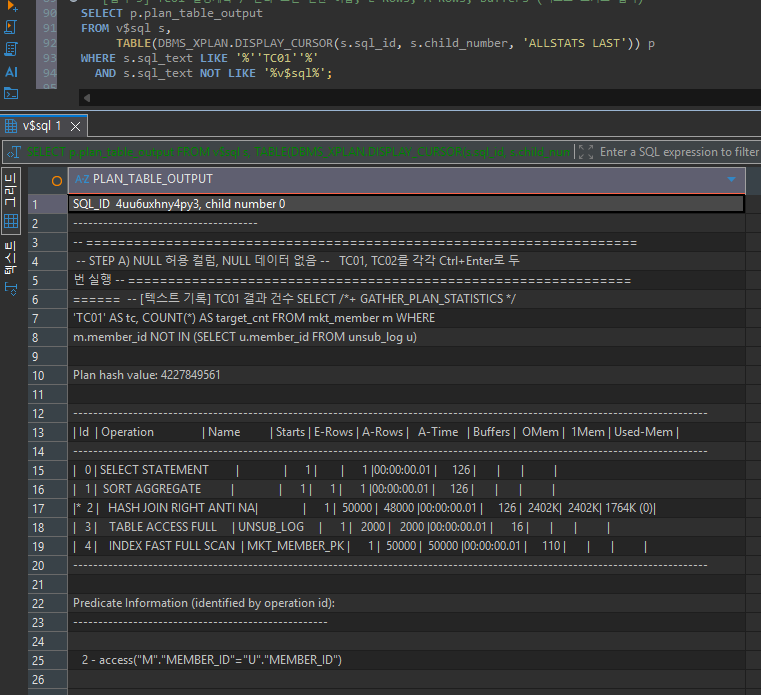Switch to Grid (그리드) view mode

pos(10,199)
